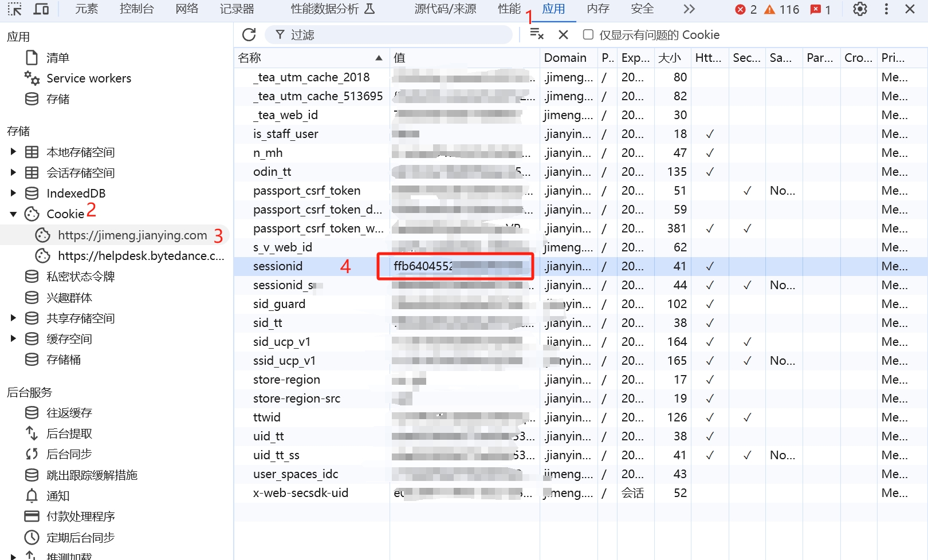Select https://jimeng.jianying.com under Cookie

click(x=132, y=235)
